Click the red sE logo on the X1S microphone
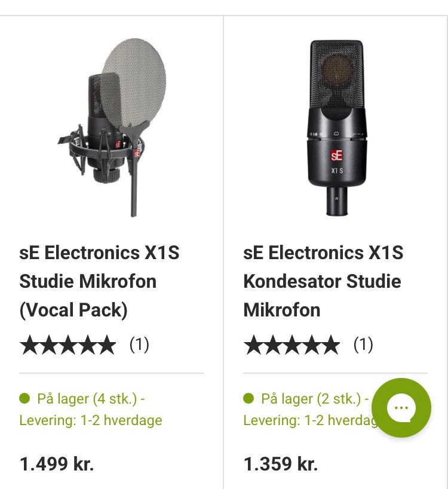Image resolution: width=448 pixels, height=489 pixels. tap(336, 156)
